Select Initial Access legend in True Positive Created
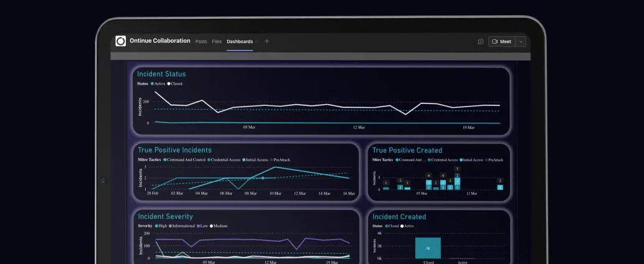The image size is (644, 264). click(471, 160)
